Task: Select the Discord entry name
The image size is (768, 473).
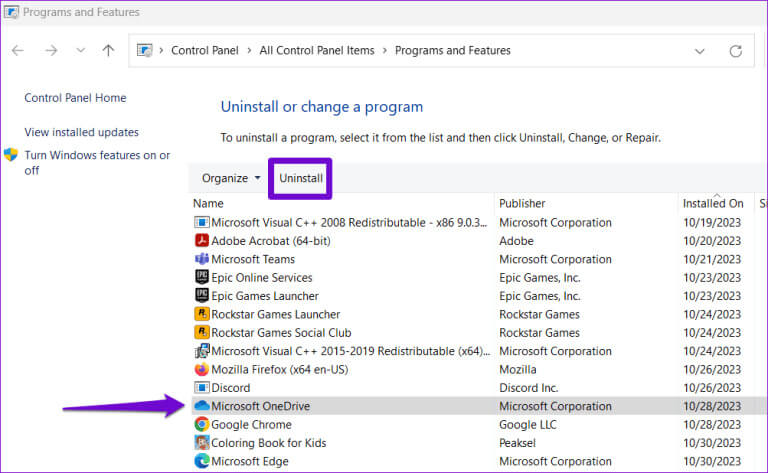Action: point(230,388)
